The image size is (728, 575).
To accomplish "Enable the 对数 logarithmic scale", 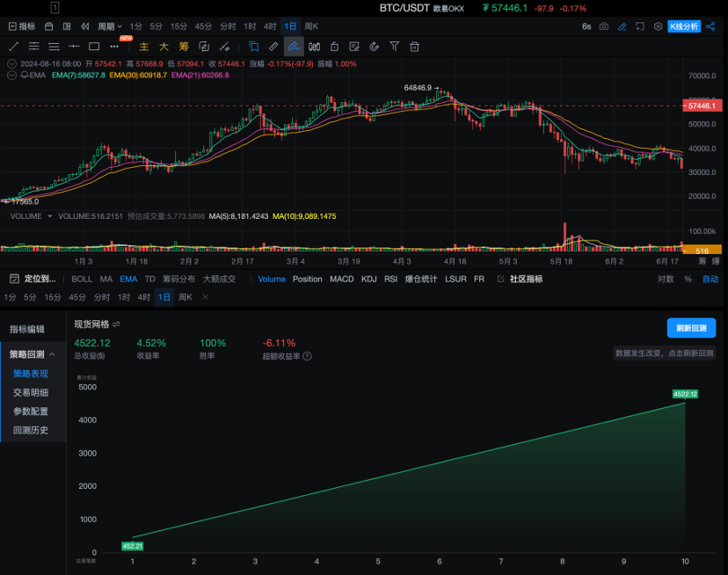I will (666, 279).
